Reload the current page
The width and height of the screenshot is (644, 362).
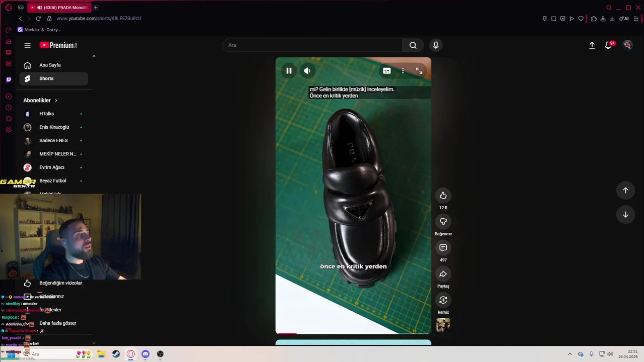click(x=38, y=19)
